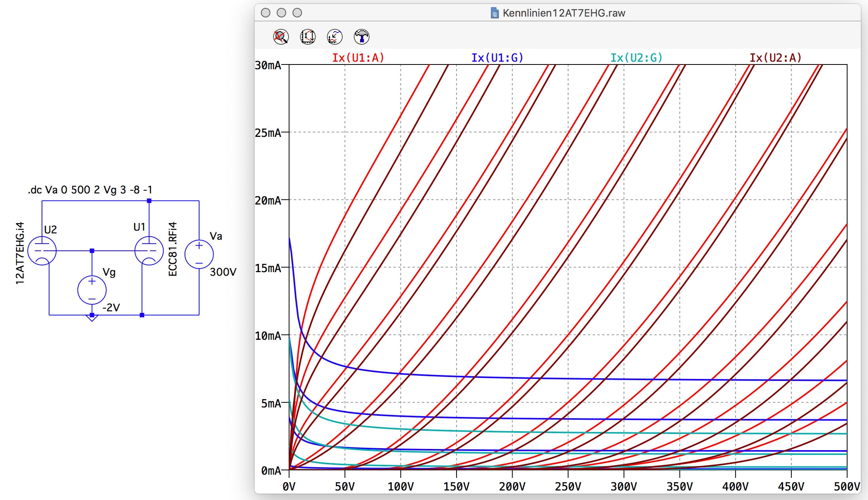Image resolution: width=868 pixels, height=500 pixels.
Task: Click the U2 reference designator label
Action: point(51,230)
